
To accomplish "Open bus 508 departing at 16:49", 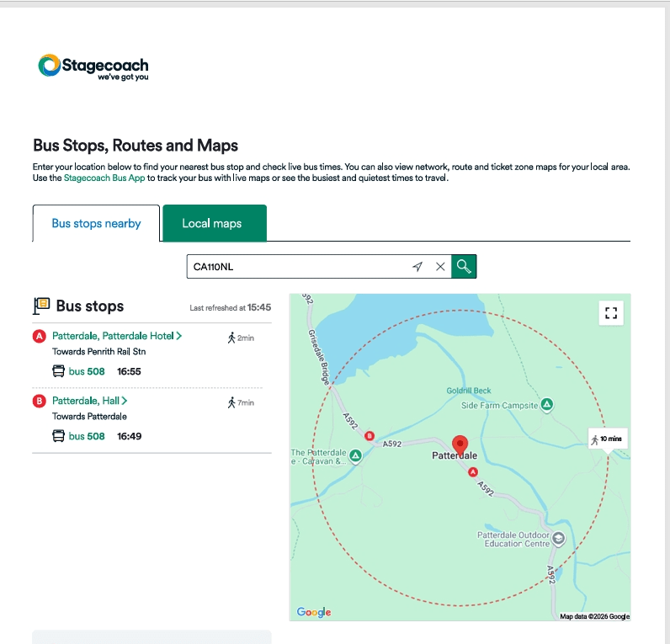I will click(x=88, y=436).
